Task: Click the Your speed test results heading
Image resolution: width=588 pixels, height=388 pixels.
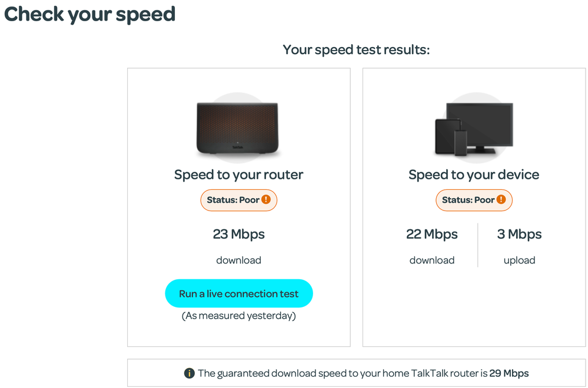Action: pyautogui.click(x=356, y=49)
